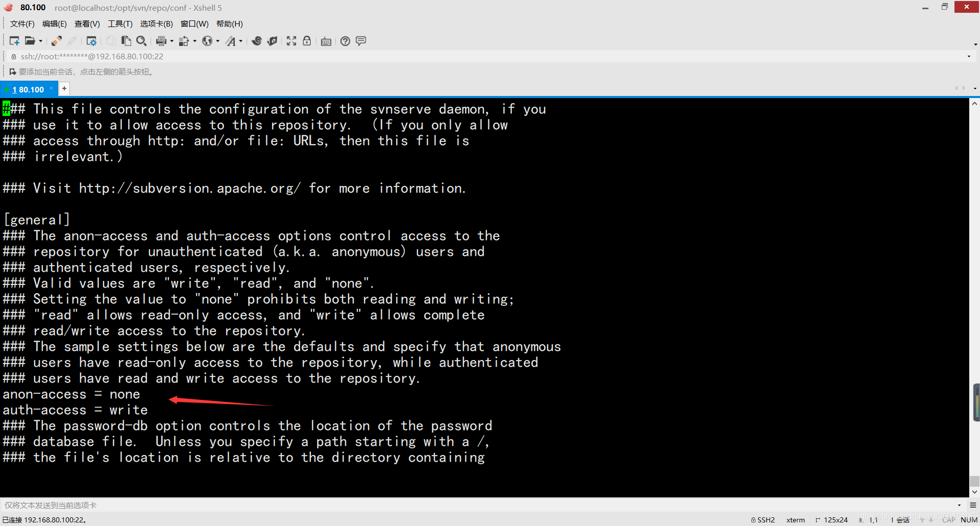Click the tab scroll left arrow
This screenshot has height=526, width=980.
tap(957, 88)
